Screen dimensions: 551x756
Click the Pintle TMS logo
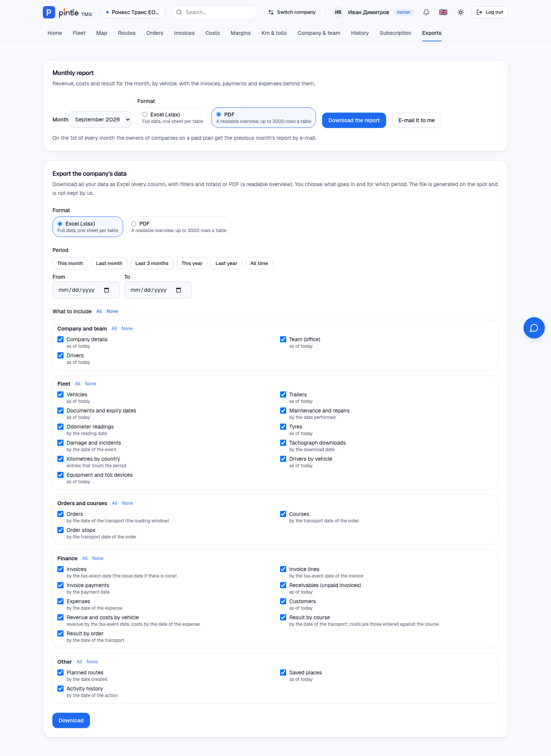point(67,12)
